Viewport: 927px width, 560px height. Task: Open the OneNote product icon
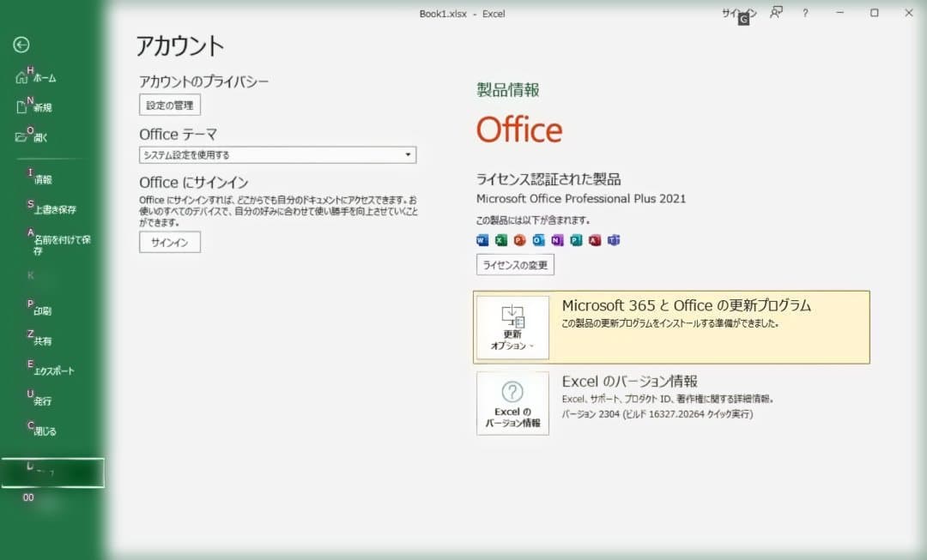tap(556, 240)
